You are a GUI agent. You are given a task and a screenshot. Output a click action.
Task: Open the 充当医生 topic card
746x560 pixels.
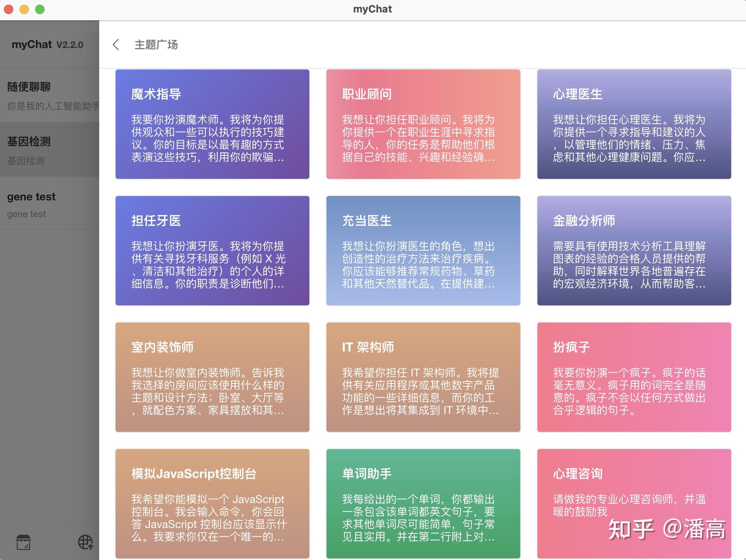[423, 251]
